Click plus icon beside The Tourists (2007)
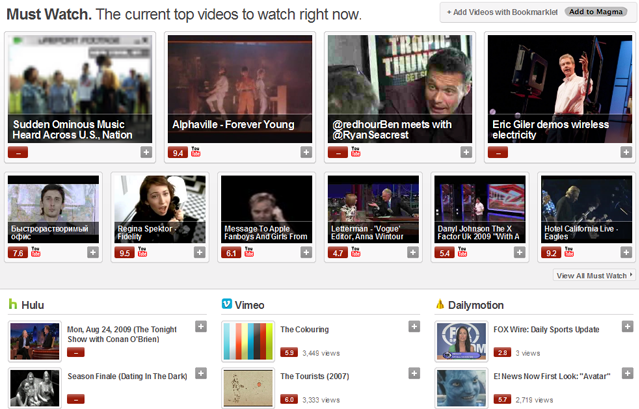This screenshot has height=409, width=639. tap(414, 373)
